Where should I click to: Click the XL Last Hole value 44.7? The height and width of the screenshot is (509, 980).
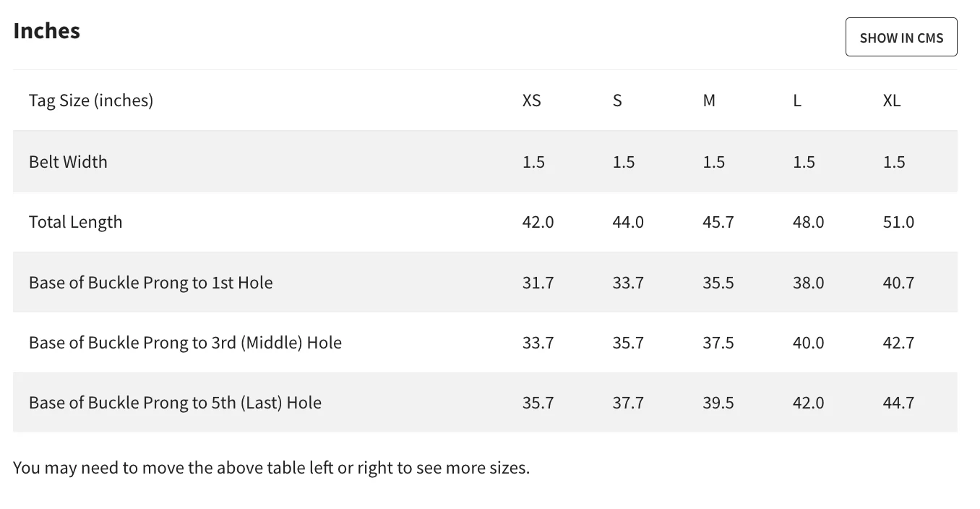pyautogui.click(x=898, y=403)
